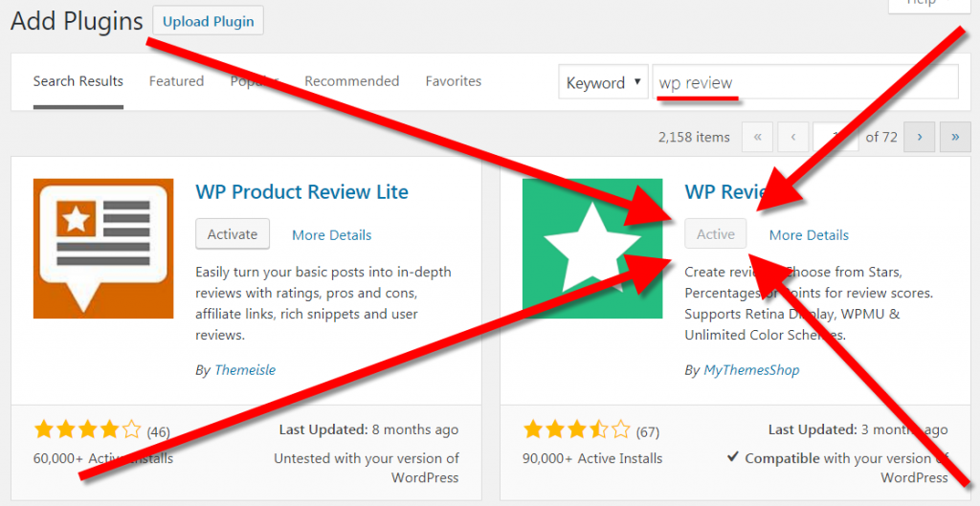Screen dimensions: 980x506
Task: Jump to last page of results
Action: tap(955, 137)
